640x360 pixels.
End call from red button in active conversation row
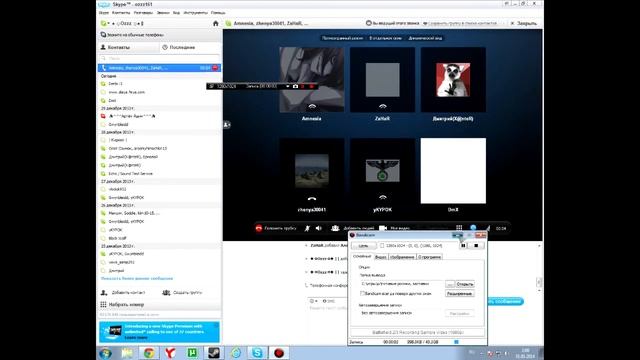pos(215,68)
